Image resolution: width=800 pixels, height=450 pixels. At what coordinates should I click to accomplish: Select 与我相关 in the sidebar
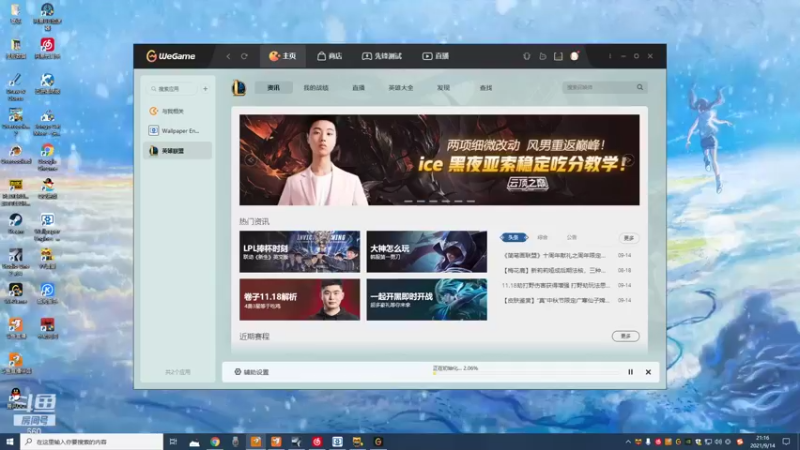pyautogui.click(x=177, y=111)
